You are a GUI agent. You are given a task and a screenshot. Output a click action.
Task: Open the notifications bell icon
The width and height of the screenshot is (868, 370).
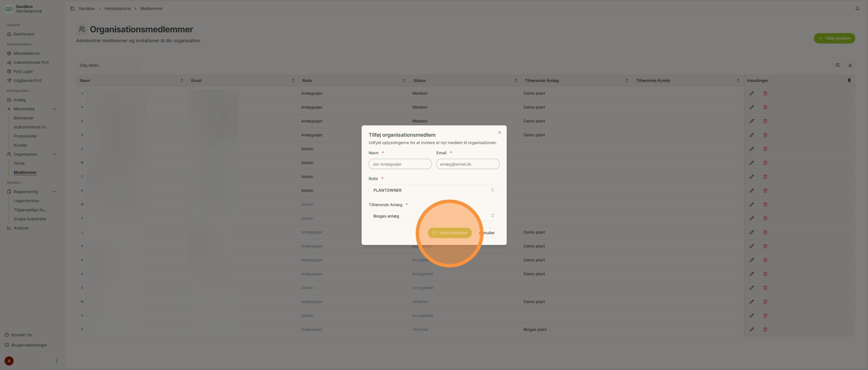tap(857, 9)
